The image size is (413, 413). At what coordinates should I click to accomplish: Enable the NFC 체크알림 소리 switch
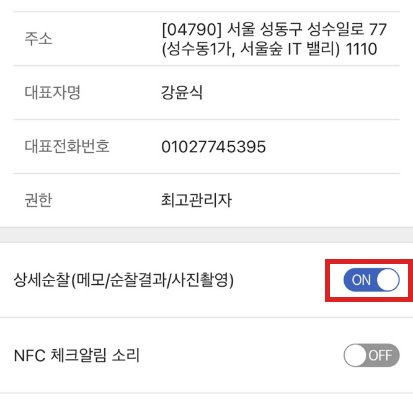point(371,355)
